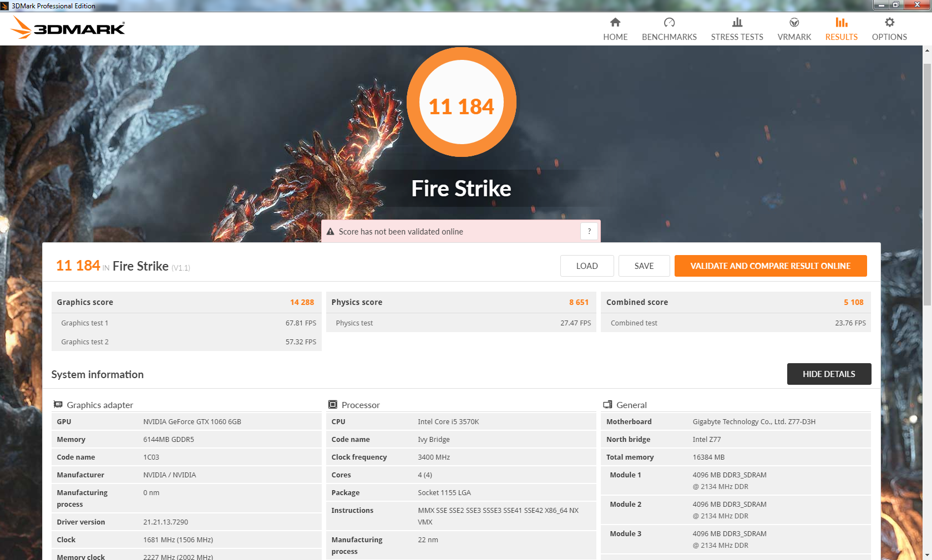Image resolution: width=932 pixels, height=560 pixels.
Task: Click the Graphics test 1 result 67.81 FPS
Action: pyautogui.click(x=301, y=323)
